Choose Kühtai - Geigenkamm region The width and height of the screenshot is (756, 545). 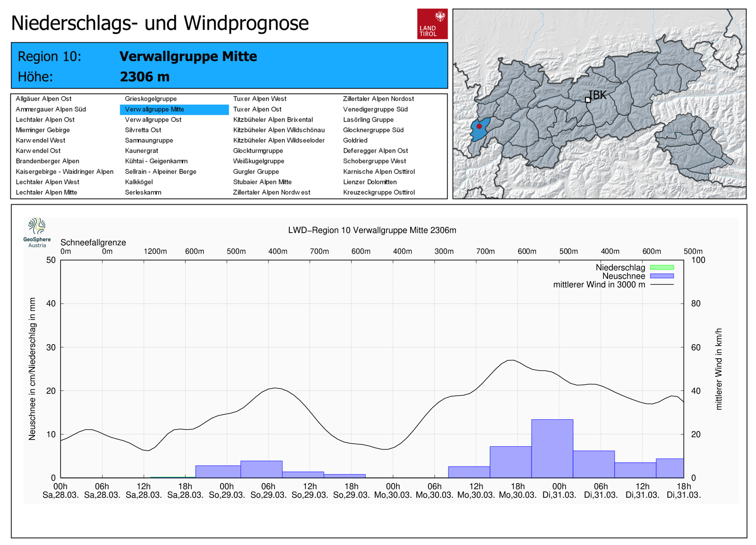[156, 161]
